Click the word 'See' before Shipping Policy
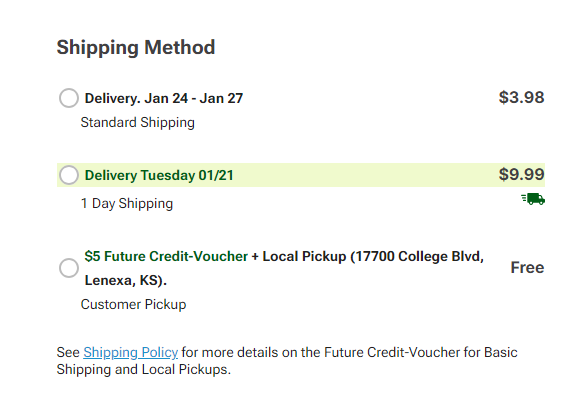 pos(68,352)
